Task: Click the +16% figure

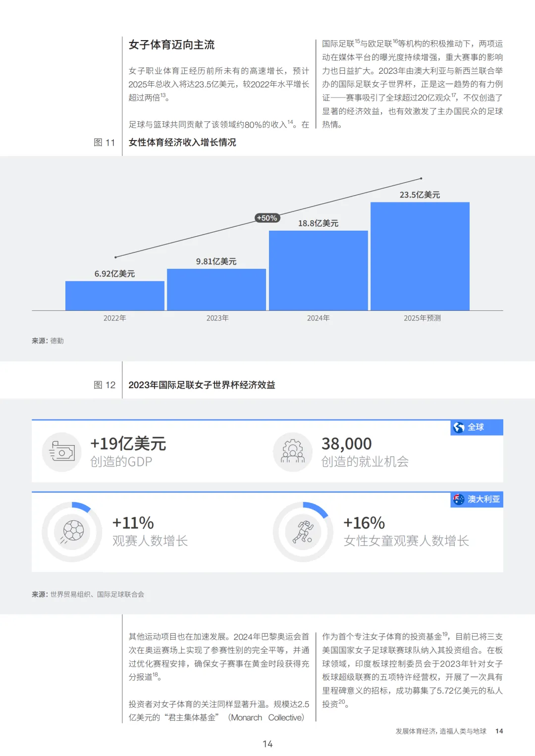Action: tap(364, 523)
